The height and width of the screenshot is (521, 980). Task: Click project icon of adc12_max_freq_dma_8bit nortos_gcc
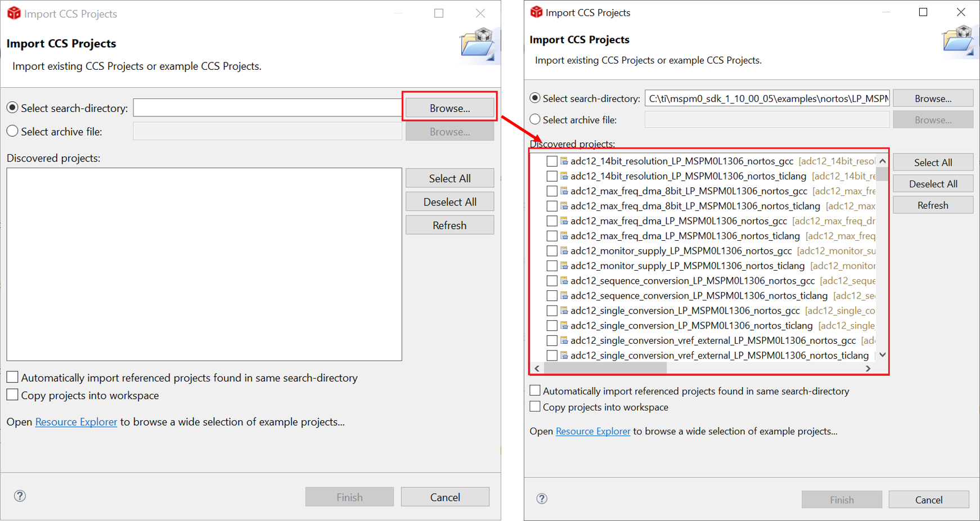564,191
